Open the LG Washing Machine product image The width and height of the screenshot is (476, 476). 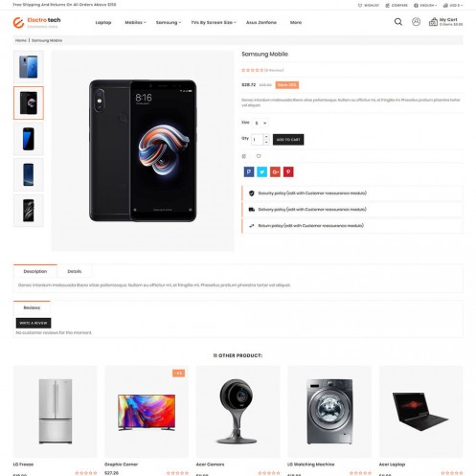pos(329,412)
